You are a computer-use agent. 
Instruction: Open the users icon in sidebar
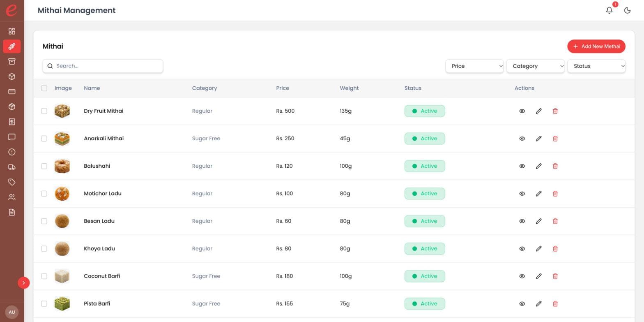(12, 197)
